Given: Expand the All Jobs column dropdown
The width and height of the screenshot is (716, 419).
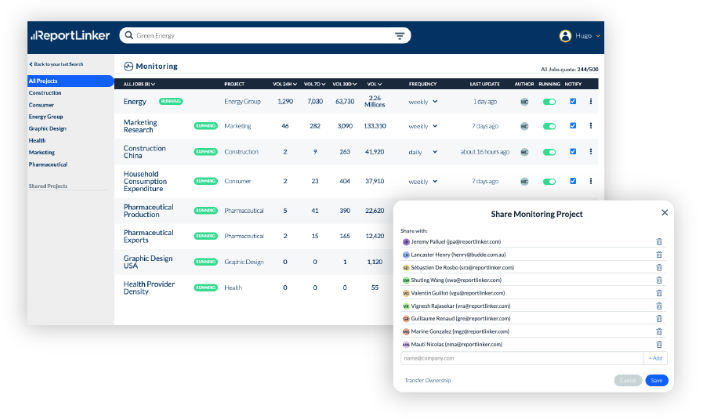Looking at the screenshot, I should [139, 84].
